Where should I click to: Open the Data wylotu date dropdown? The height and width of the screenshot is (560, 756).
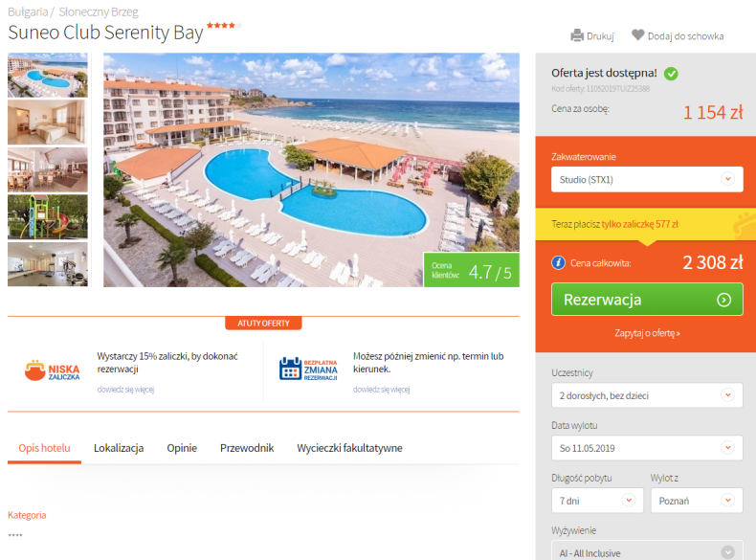tap(647, 448)
